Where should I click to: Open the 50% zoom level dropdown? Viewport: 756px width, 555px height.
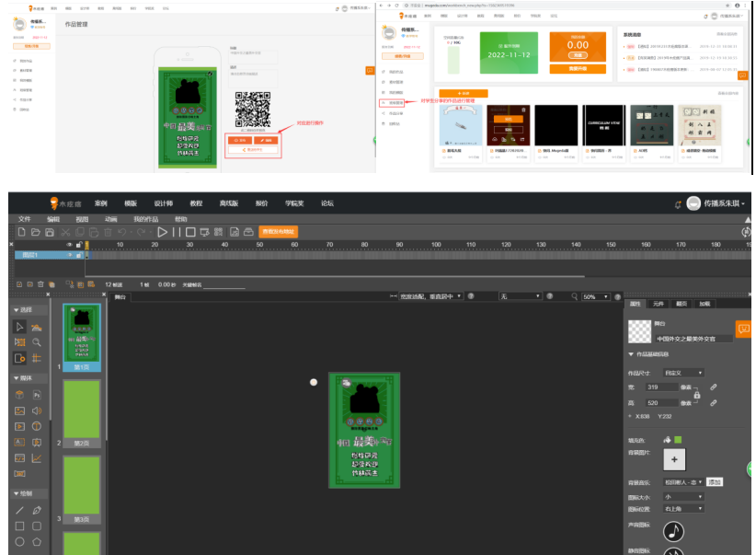[596, 297]
